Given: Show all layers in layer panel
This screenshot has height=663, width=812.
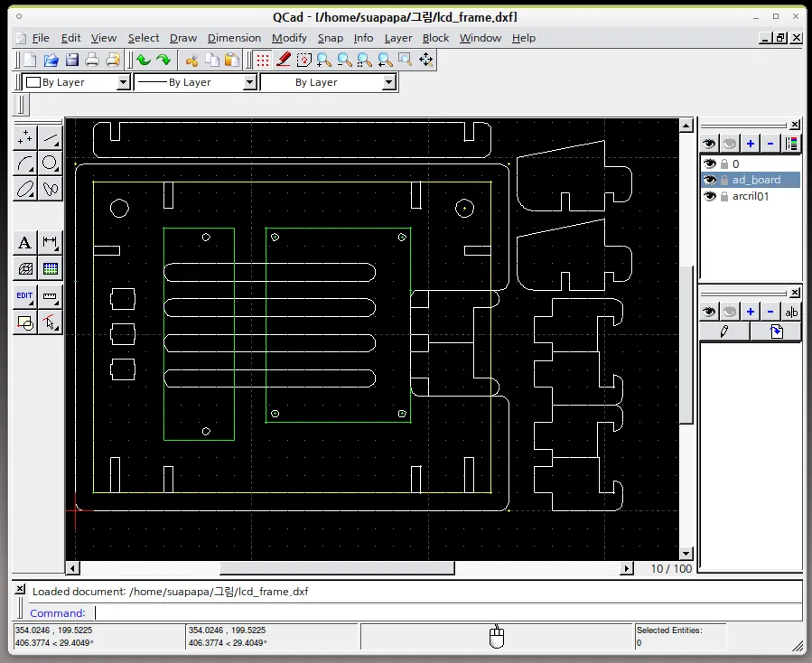Looking at the screenshot, I should pos(709,144).
